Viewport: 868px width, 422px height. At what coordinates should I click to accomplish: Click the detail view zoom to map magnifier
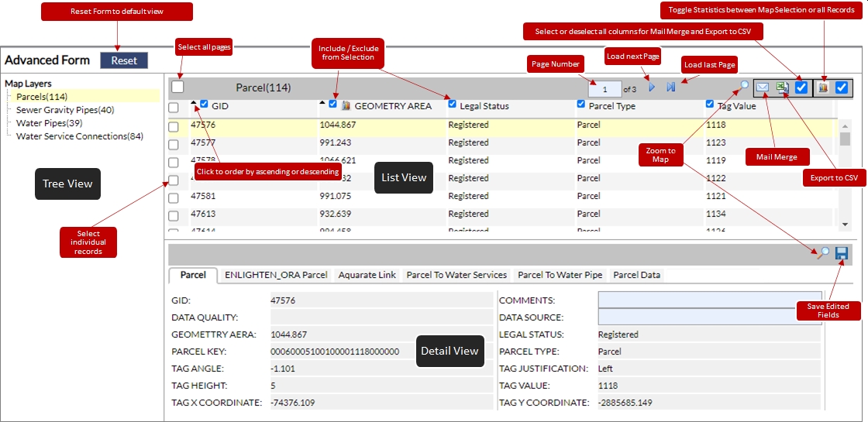[823, 253]
